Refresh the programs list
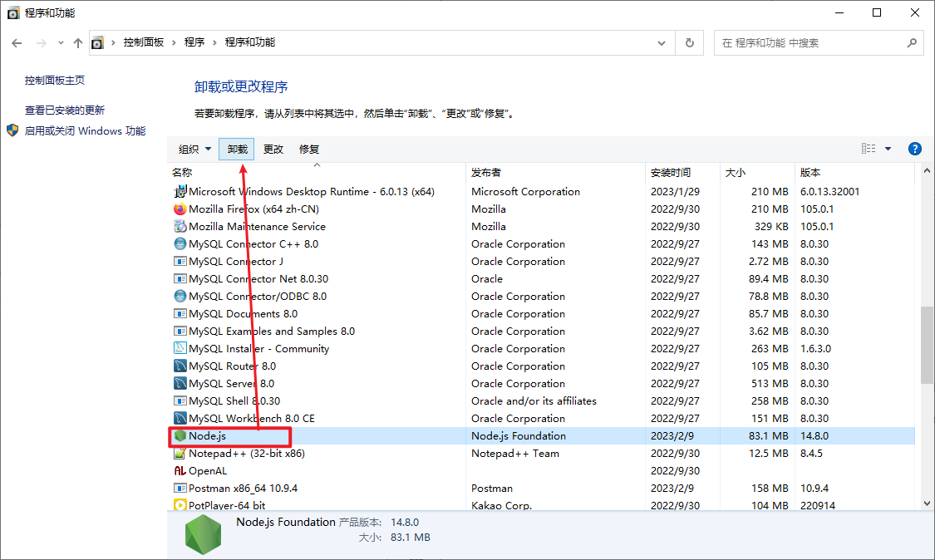The image size is (935, 560). (x=689, y=43)
